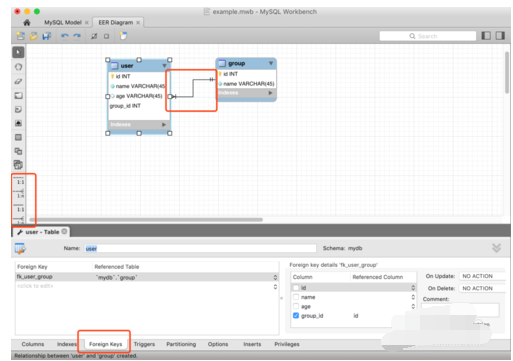The image size is (513, 361).
Task: Toggle the right sidebar panel
Action: (500, 36)
